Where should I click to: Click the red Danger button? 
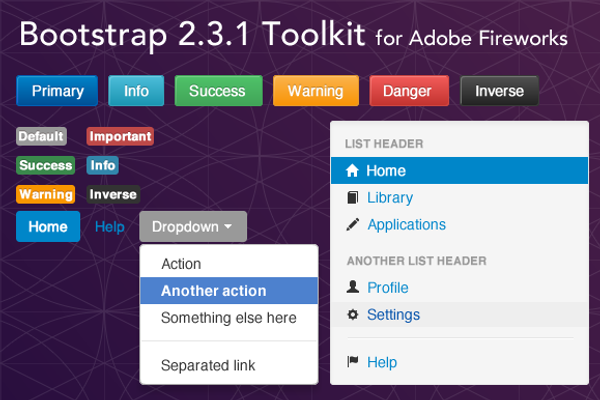[x=409, y=91]
